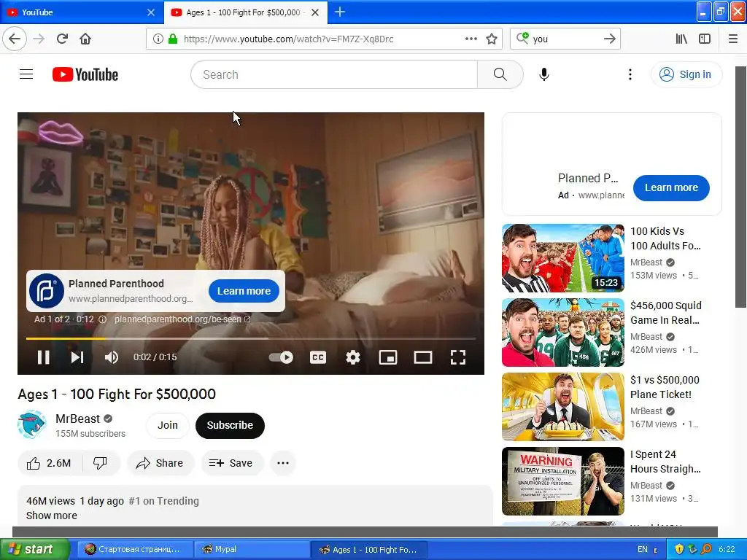Open browser Library icon
The height and width of the screenshot is (560, 747).
pyautogui.click(x=681, y=39)
